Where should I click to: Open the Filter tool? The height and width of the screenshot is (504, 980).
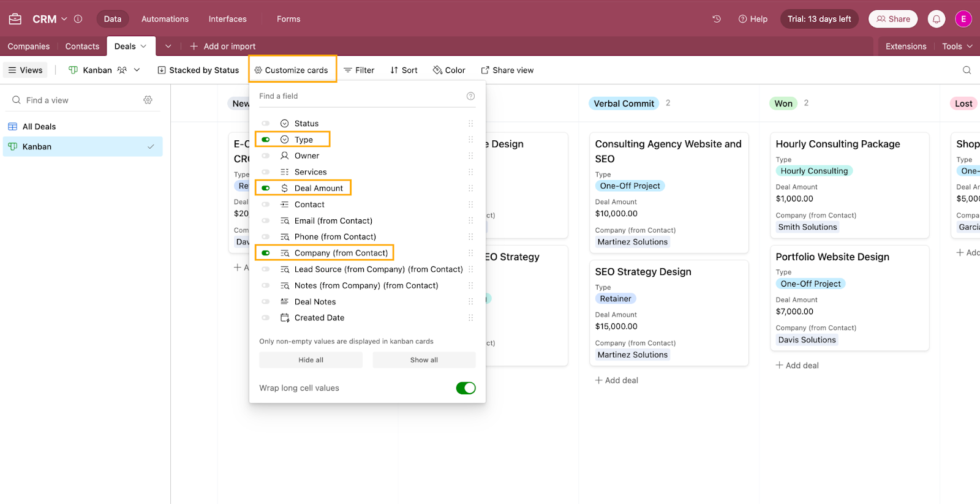point(359,70)
